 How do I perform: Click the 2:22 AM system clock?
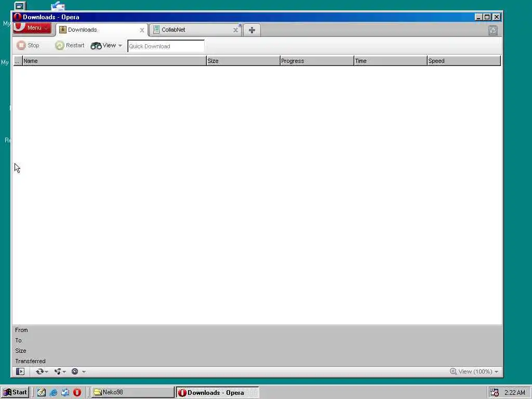(514, 393)
